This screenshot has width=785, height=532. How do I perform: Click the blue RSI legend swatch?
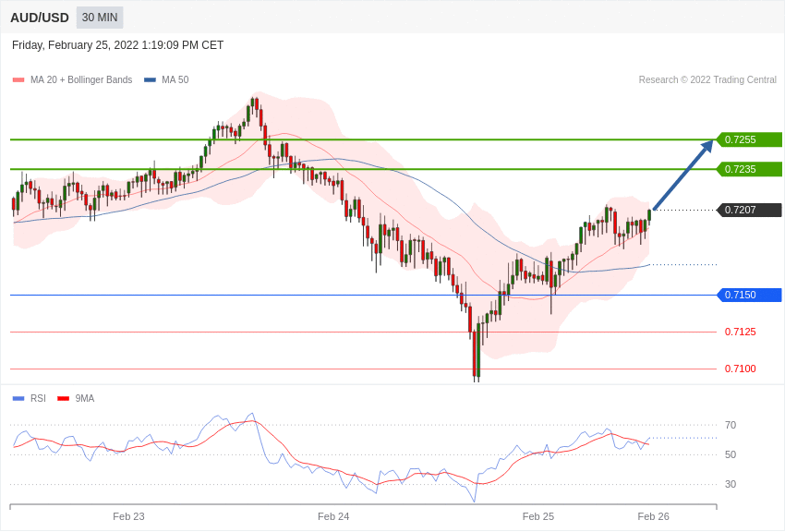18,398
